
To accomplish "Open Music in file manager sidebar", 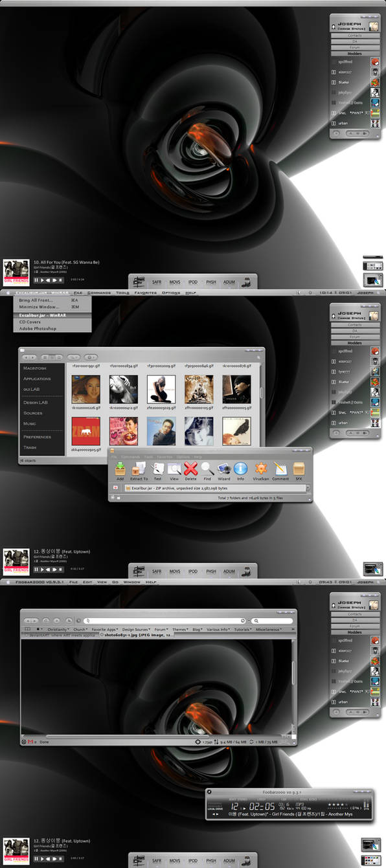I will (30, 423).
